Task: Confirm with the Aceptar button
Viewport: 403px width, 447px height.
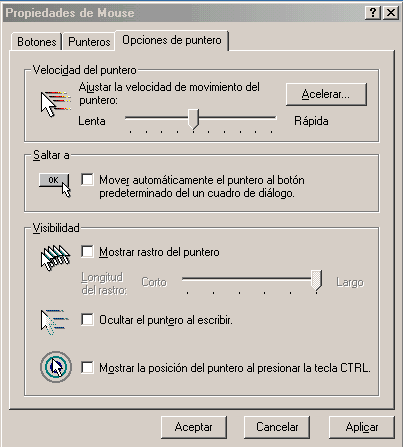Action: pos(194,427)
